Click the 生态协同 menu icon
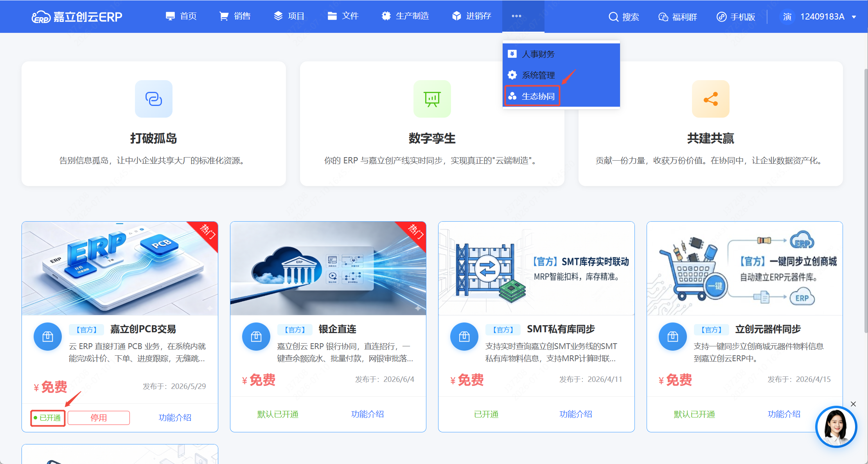This screenshot has width=868, height=464. point(512,96)
